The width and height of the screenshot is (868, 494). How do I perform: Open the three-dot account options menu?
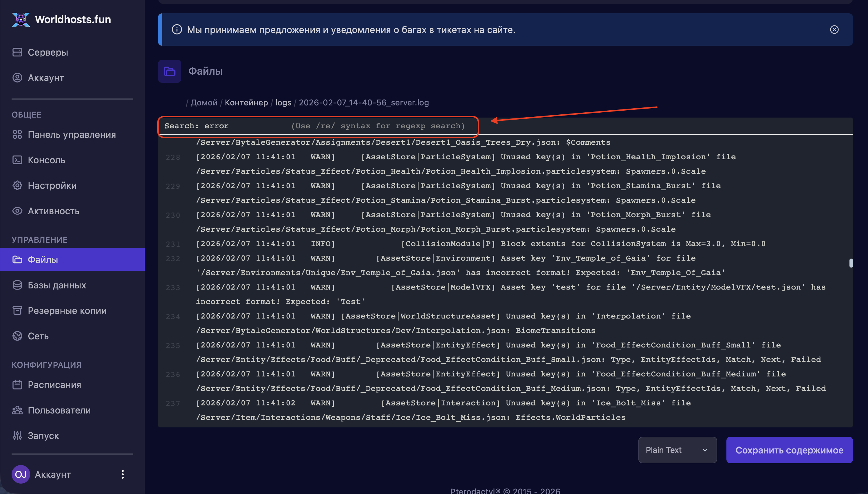click(123, 474)
